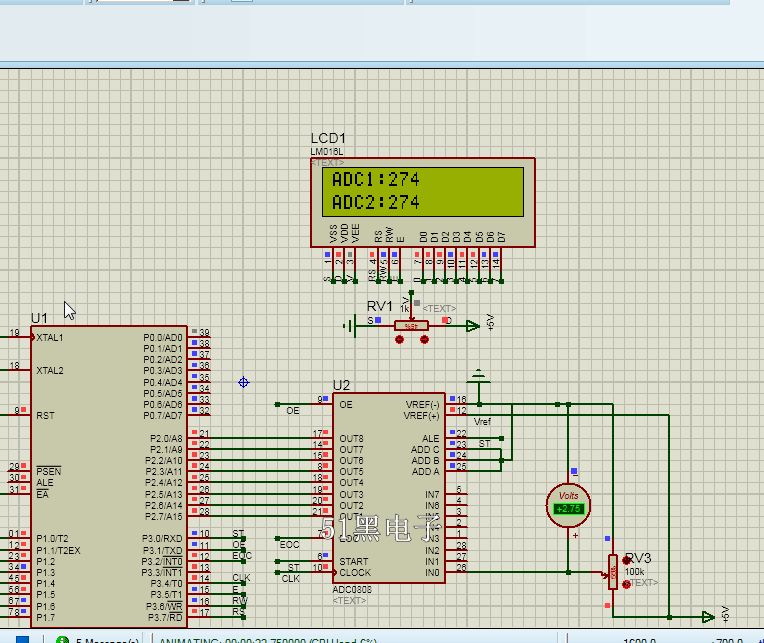Click the left red adjust dot on RV1
This screenshot has height=643, width=764.
400,340
